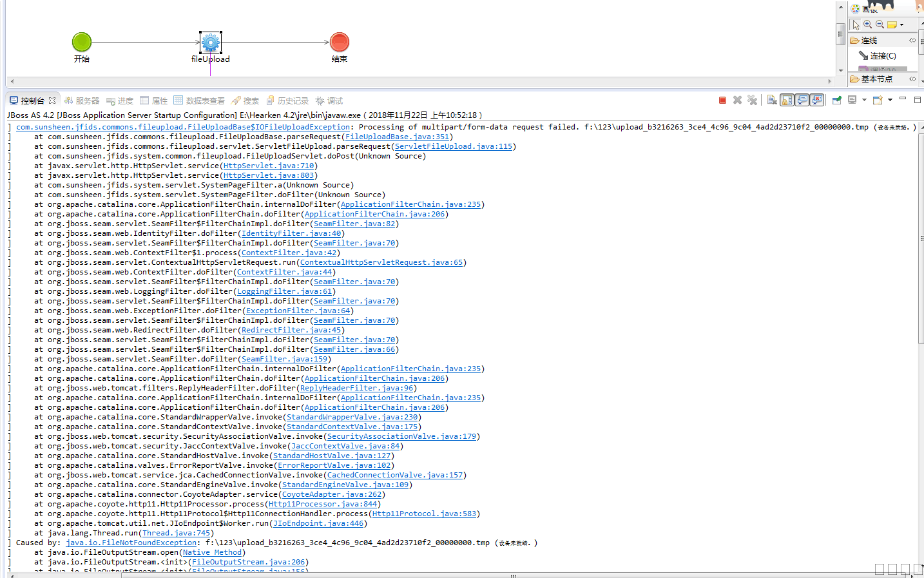Viewport: 924px width, 578px height.
Task: Click the Zoom In magnifier in palette
Action: (868, 24)
